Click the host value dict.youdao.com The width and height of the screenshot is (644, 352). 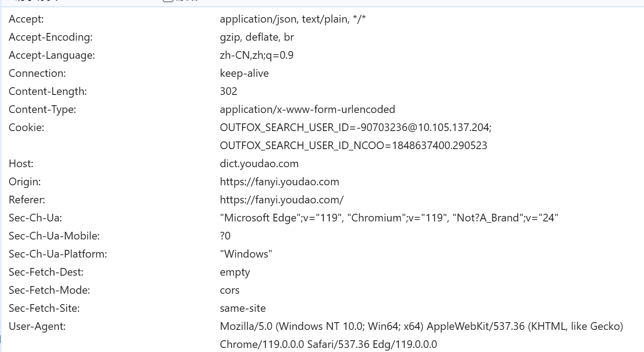pyautogui.click(x=259, y=164)
